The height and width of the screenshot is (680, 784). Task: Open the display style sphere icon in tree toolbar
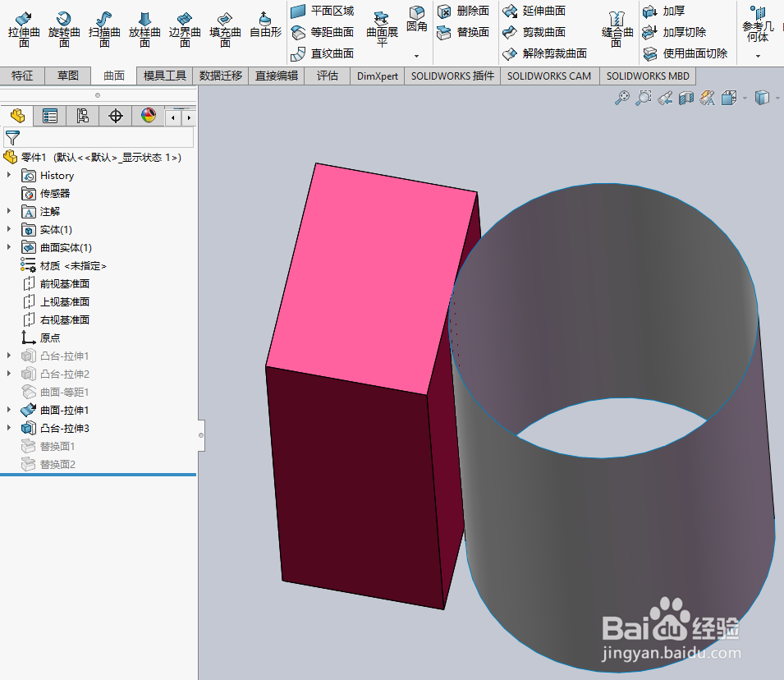(147, 116)
